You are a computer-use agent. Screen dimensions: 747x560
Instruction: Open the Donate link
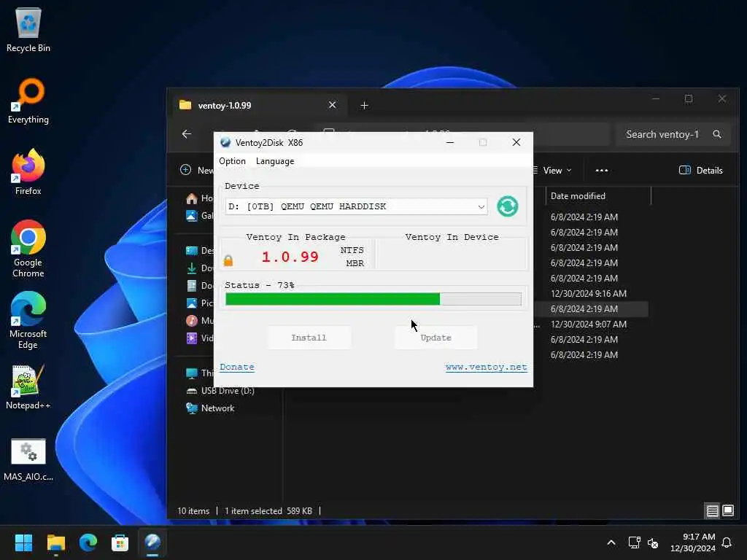[237, 367]
